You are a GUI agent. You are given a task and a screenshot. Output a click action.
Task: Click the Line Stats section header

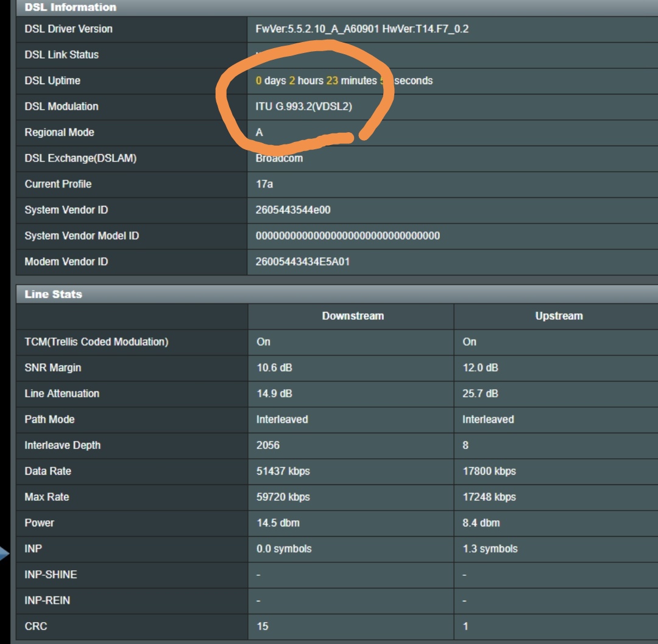tap(53, 294)
